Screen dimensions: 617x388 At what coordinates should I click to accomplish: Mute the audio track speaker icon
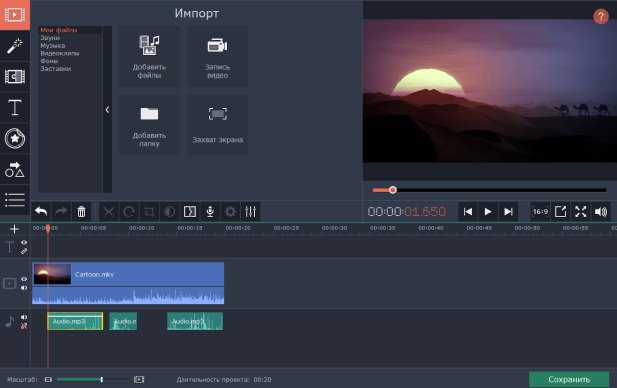coord(24,317)
